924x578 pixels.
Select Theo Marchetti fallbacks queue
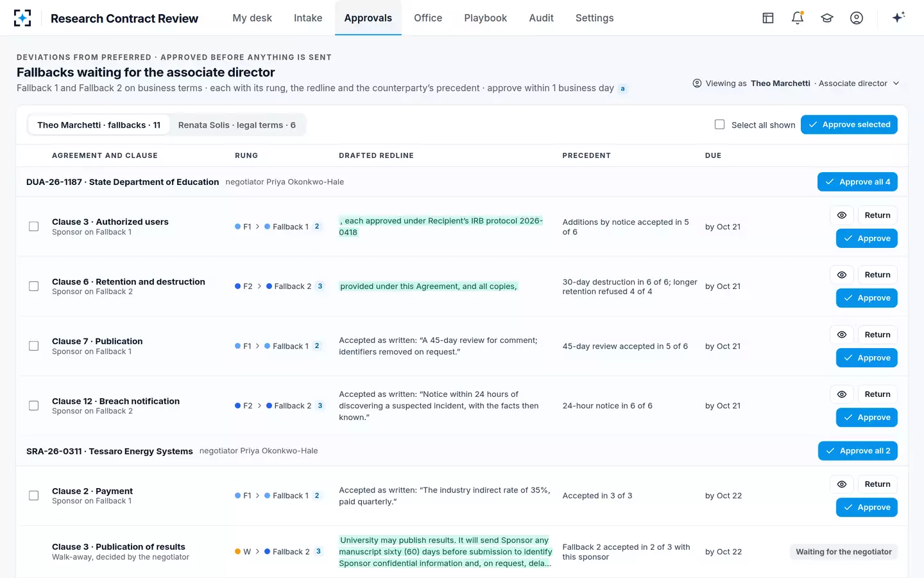tap(99, 125)
